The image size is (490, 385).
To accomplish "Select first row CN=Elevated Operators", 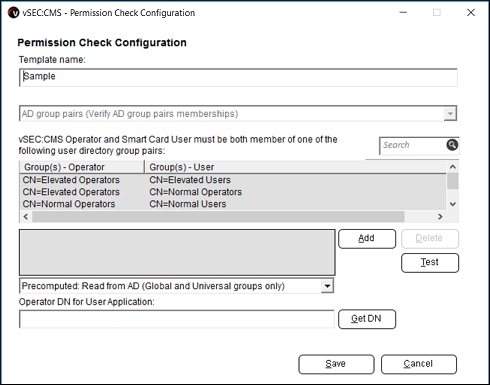I will [71, 180].
